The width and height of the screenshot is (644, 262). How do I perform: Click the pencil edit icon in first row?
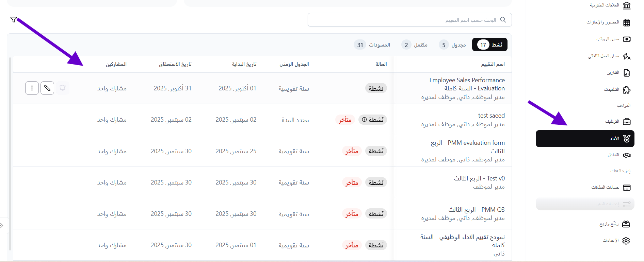47,88
